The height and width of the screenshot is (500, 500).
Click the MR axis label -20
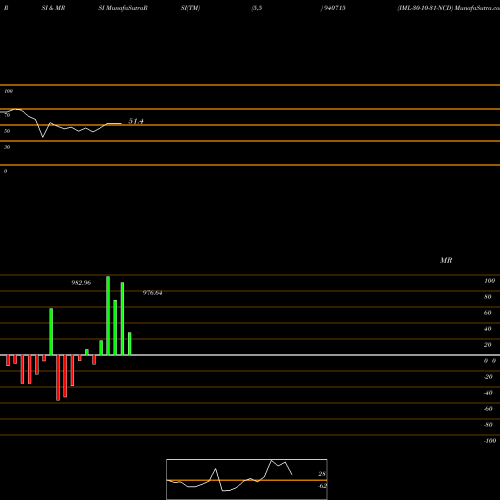[488, 377]
